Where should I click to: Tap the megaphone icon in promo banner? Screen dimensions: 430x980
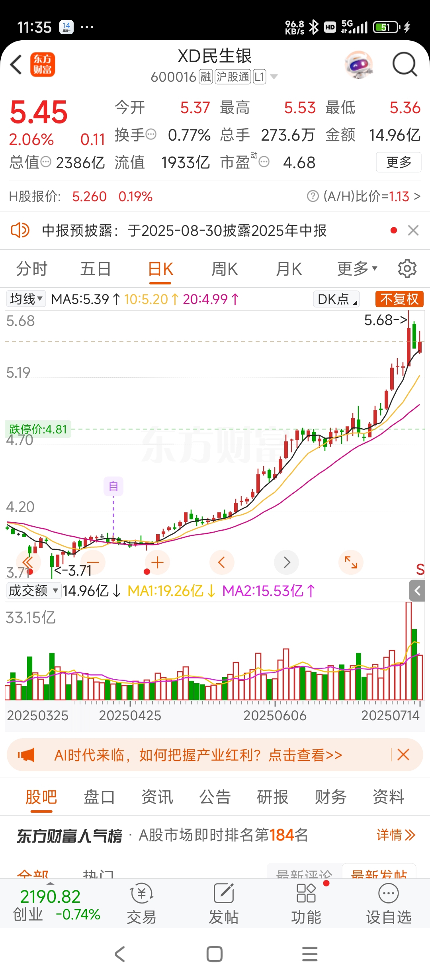[26, 755]
